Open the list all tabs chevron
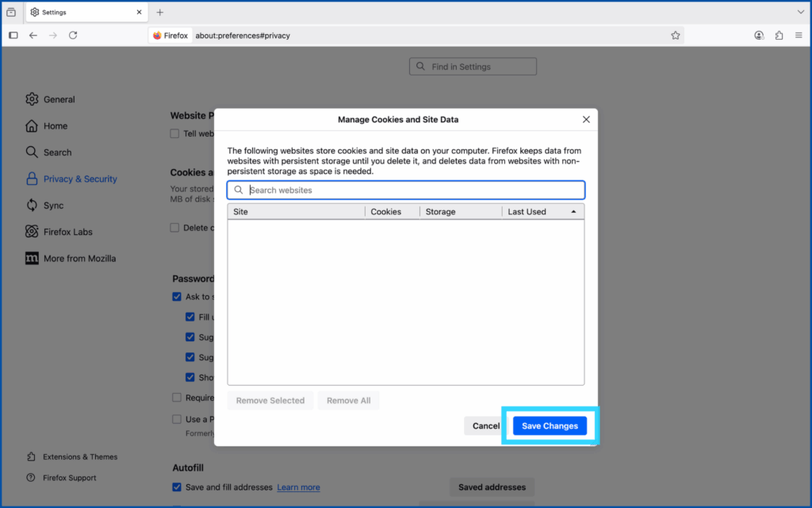This screenshot has height=508, width=812. tap(800, 13)
